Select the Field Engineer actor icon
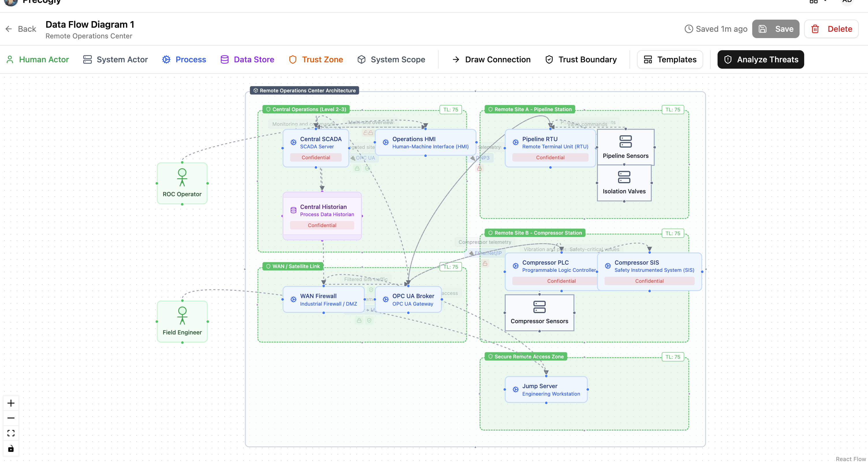868x464 pixels. (x=182, y=315)
